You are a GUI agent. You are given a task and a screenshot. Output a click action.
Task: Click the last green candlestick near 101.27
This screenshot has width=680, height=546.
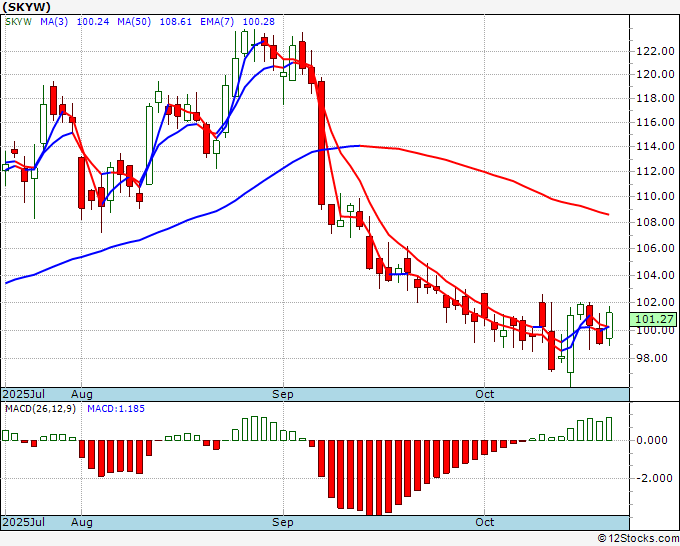click(609, 326)
